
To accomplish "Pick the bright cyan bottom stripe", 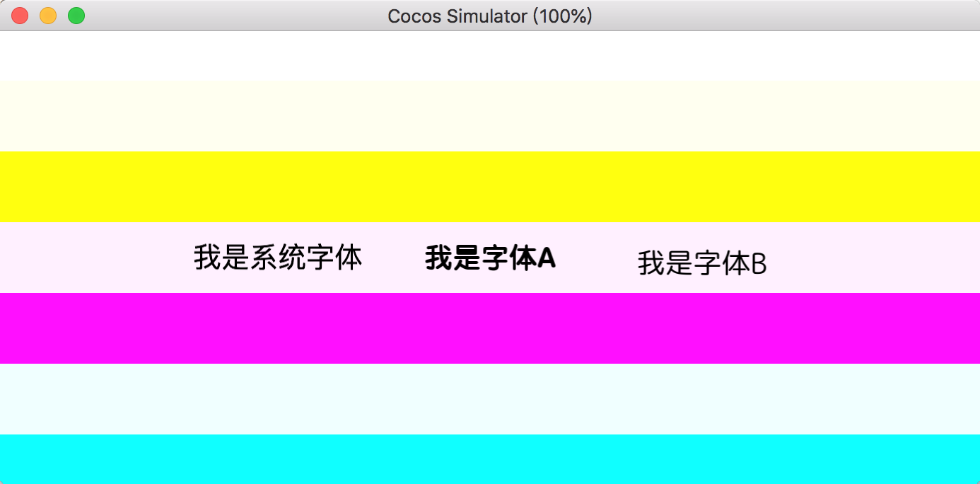I will click(490, 459).
